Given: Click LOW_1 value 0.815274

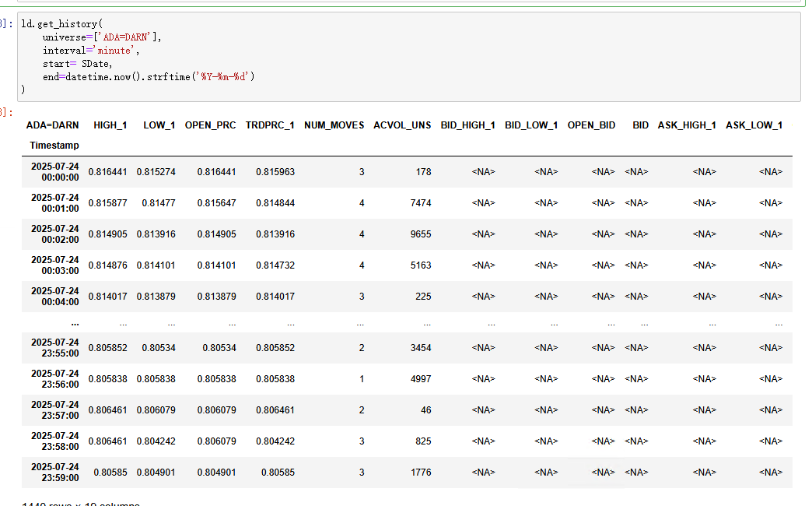Looking at the screenshot, I should 156,172.
